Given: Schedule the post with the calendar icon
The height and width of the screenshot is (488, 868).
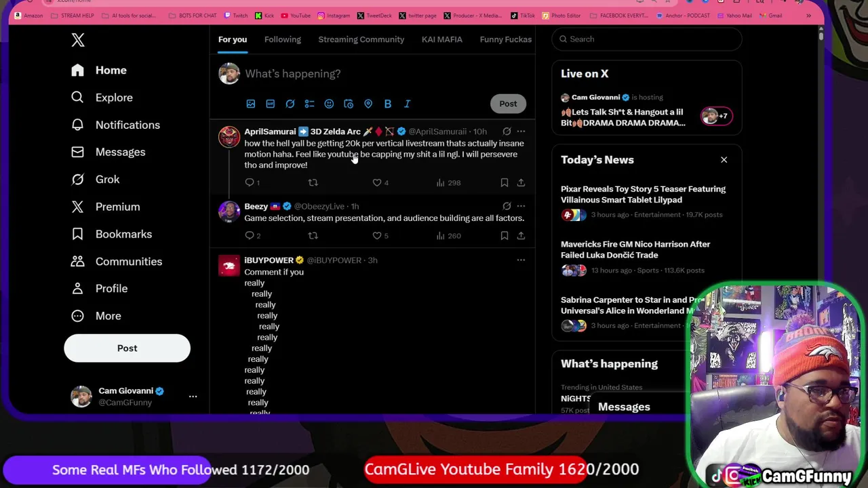Looking at the screenshot, I should [x=349, y=104].
